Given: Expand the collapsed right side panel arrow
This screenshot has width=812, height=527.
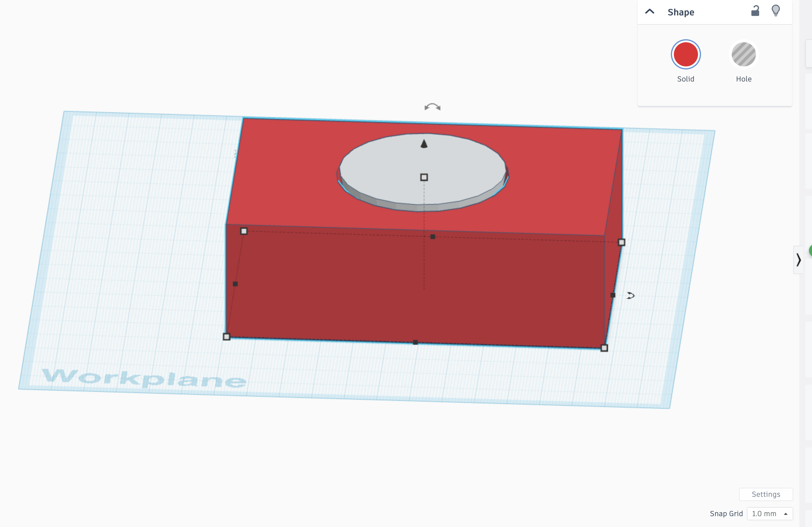Looking at the screenshot, I should coord(798,260).
